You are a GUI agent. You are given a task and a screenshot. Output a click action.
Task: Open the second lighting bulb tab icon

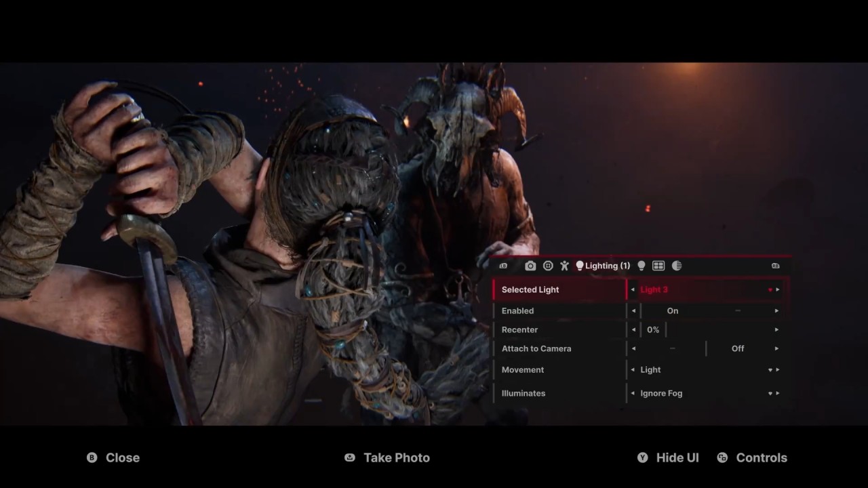(x=641, y=266)
